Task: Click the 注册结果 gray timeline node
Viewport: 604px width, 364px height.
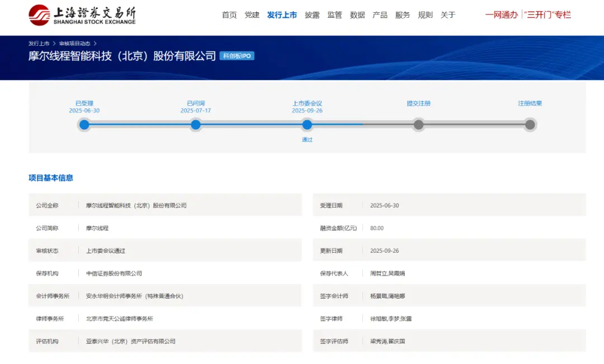Action: 530,125
